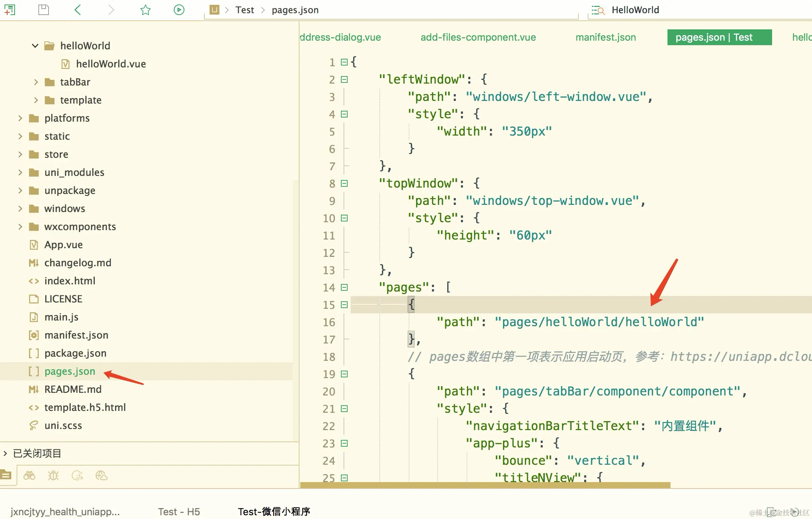Click the new file icon in toolbar
Screen dimensions: 812x519
coord(9,10)
